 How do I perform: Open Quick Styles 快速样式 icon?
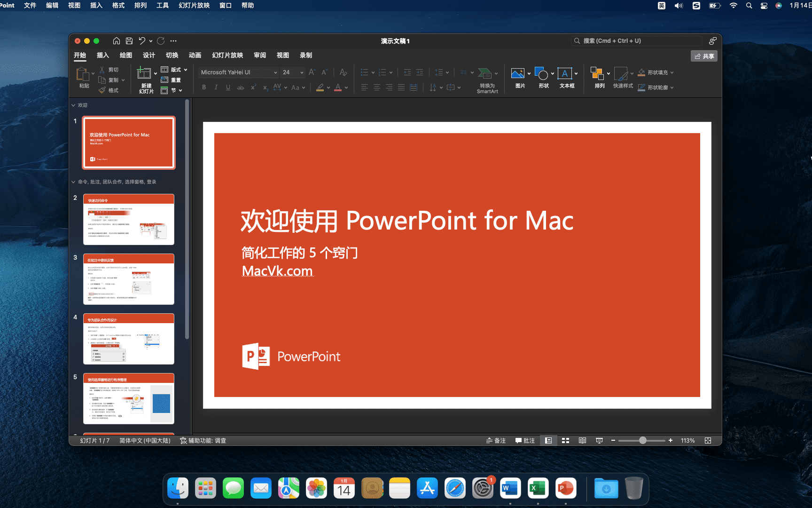(621, 74)
